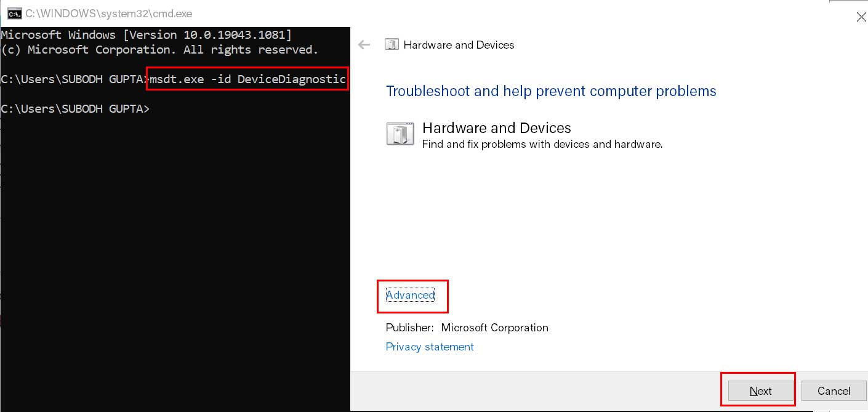Click the msdt.exe -id DeviceDiagnostic command text
This screenshot has height=412, width=868.
tap(247, 79)
